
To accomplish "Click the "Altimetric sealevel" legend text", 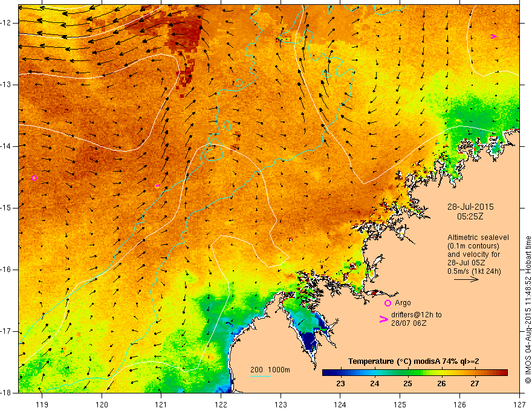I will (478, 238).
